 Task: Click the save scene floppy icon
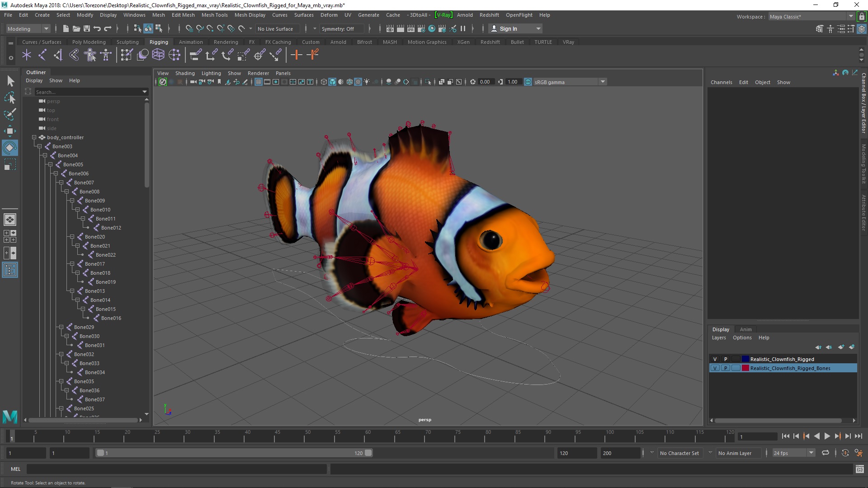(x=87, y=28)
